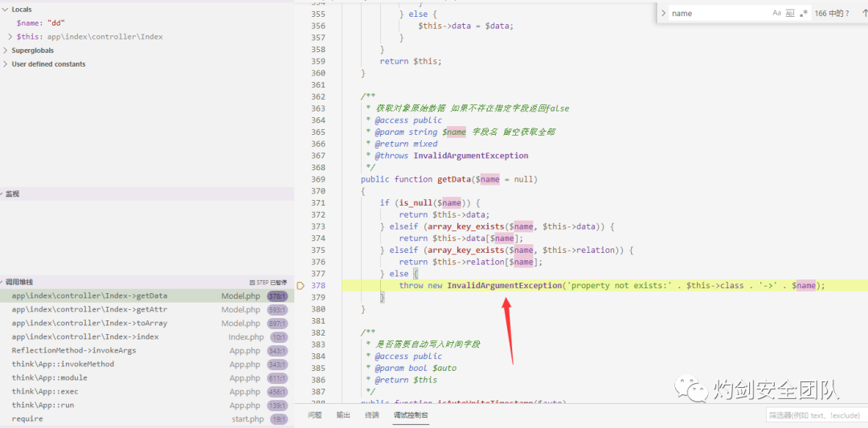Expand the replace row in the find widget
Screen dimensions: 868x428
663,14
